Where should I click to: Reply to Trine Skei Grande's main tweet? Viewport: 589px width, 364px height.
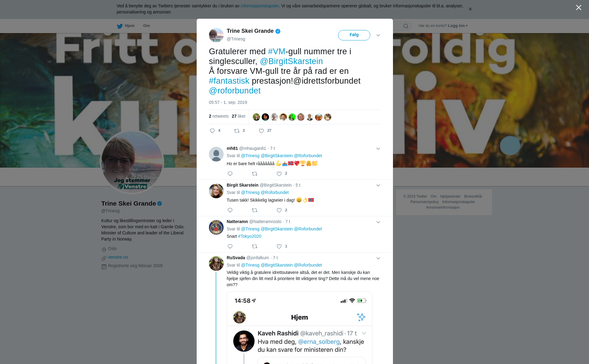point(212,131)
